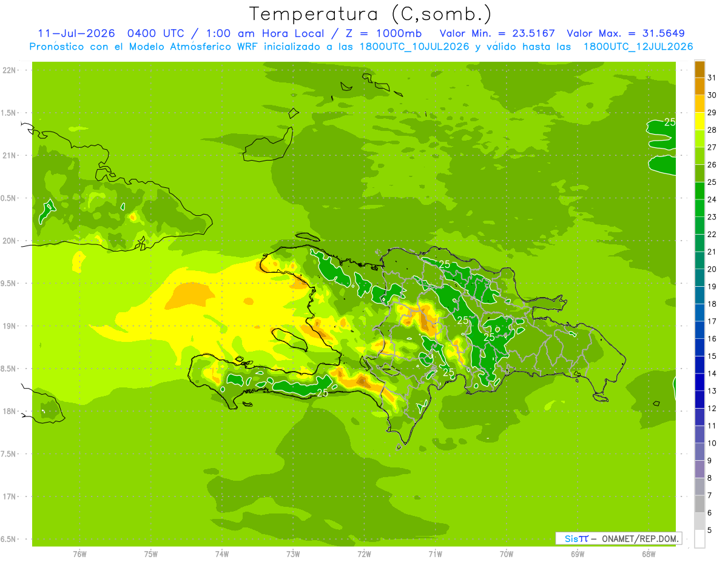Click the color bar swatch between 28 and 29
The image size is (728, 562).
click(699, 121)
